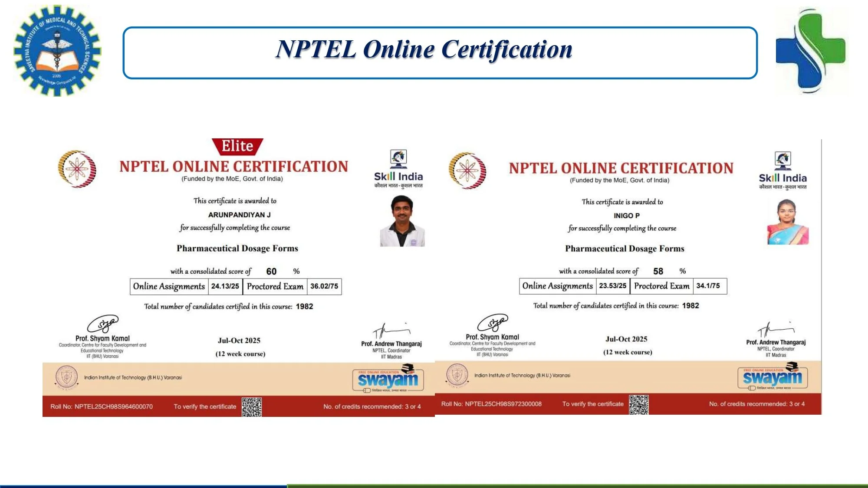Click the Proctored Exam label on right certificate
Screen dimensions: 868x488
point(662,286)
